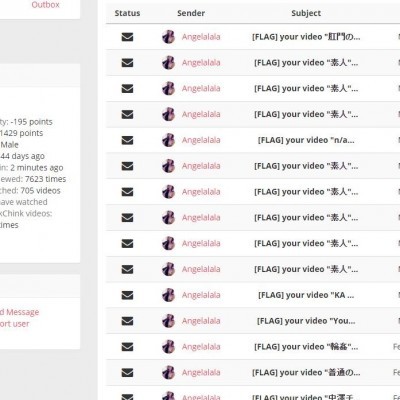Click envelope icon in second message row
Screen dimensions: 400x400
point(127,63)
